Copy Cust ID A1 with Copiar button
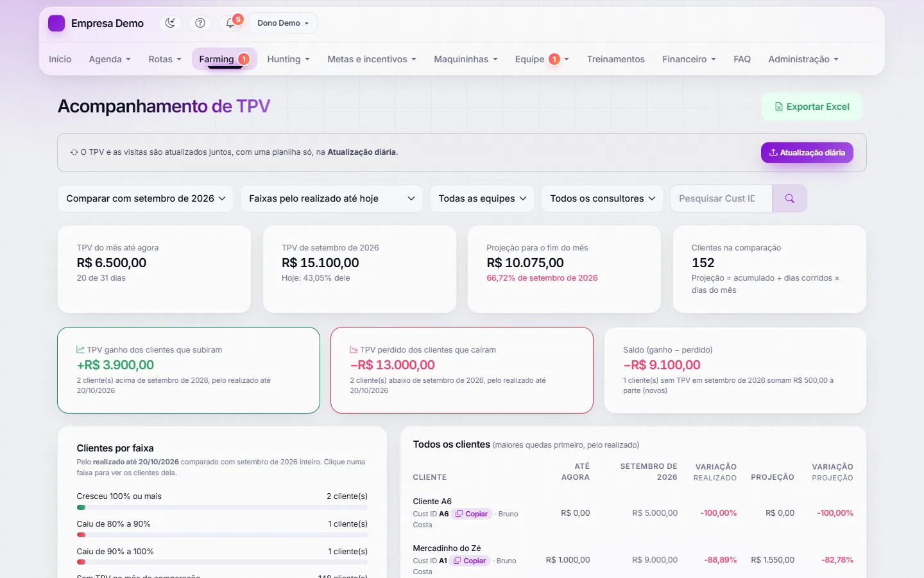 tap(470, 561)
